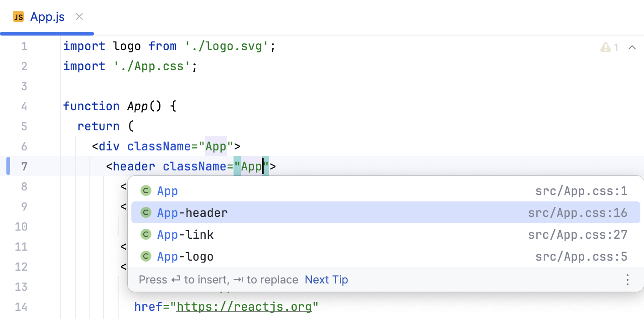Click the CSS class icon beside "App-logo"
Screen dimensions: 644x319
(146, 256)
